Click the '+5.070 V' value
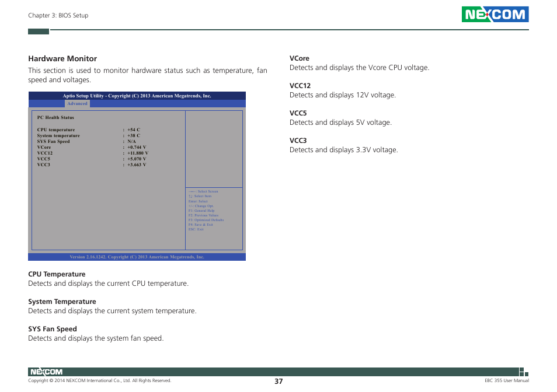The image size is (557, 392). (x=137, y=159)
